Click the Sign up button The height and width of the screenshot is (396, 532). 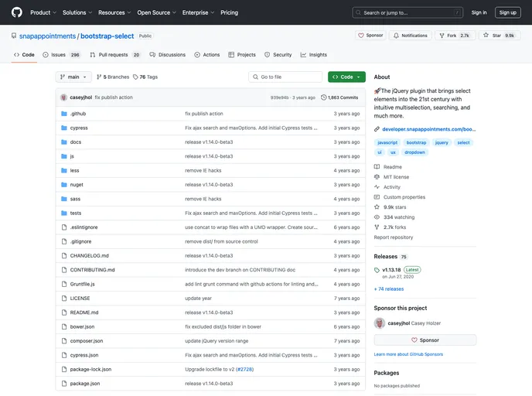507,12
